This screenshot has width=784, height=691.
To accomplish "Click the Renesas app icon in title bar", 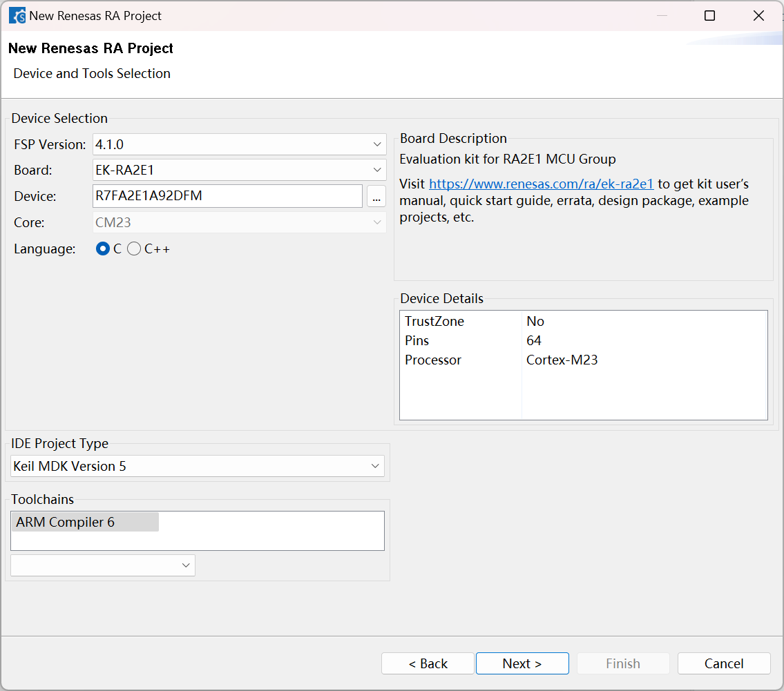I will (x=17, y=15).
